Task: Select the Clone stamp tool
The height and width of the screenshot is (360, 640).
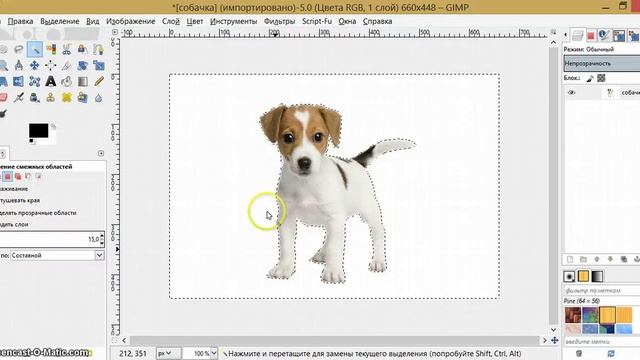Action: pyautogui.click(x=51, y=98)
